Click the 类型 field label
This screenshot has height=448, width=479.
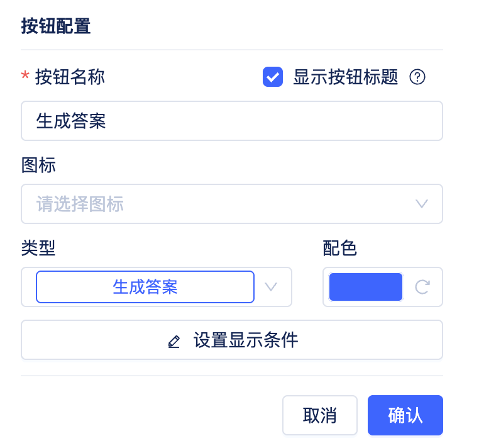(38, 249)
